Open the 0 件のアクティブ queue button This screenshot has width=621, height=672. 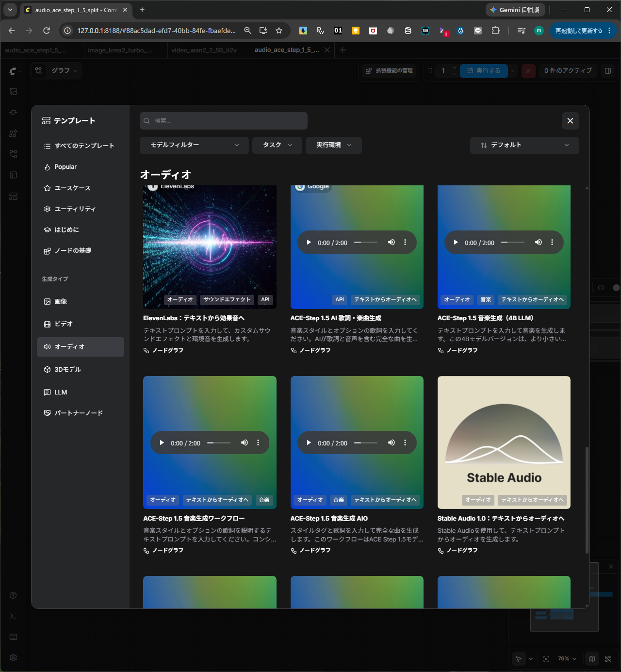coord(568,71)
